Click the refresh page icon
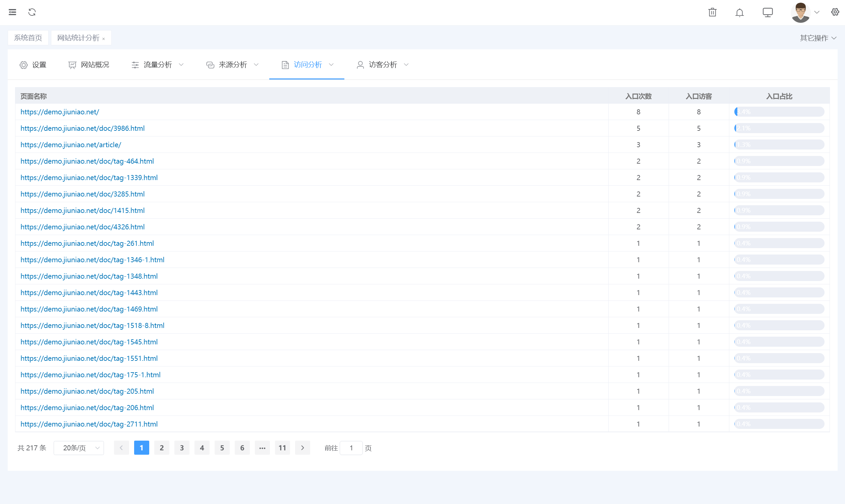 (32, 12)
